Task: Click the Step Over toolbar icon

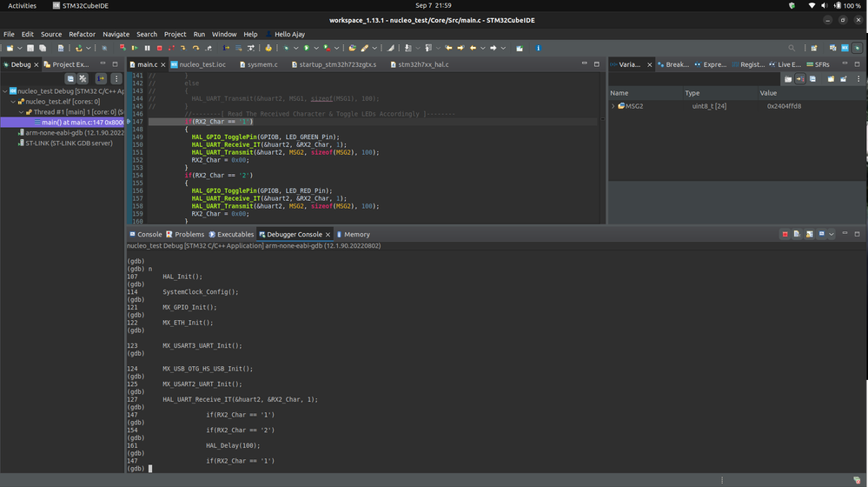Action: 195,48
